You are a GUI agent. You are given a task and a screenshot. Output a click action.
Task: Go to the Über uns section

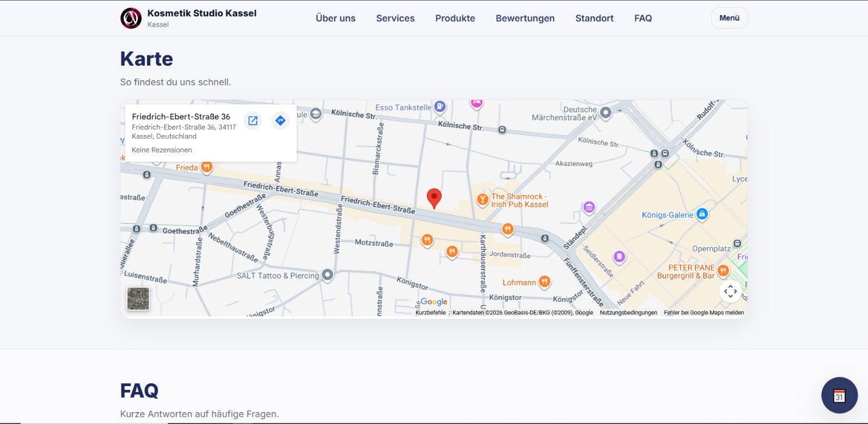tap(335, 18)
